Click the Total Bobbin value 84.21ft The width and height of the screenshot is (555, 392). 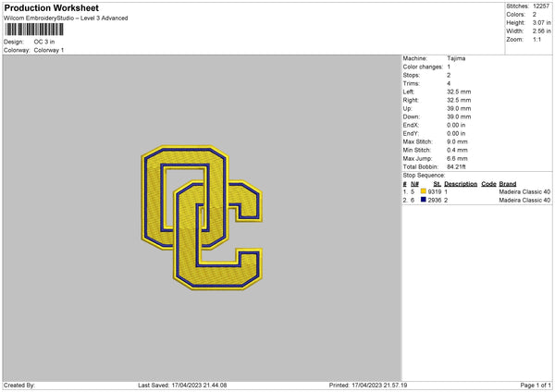[457, 167]
